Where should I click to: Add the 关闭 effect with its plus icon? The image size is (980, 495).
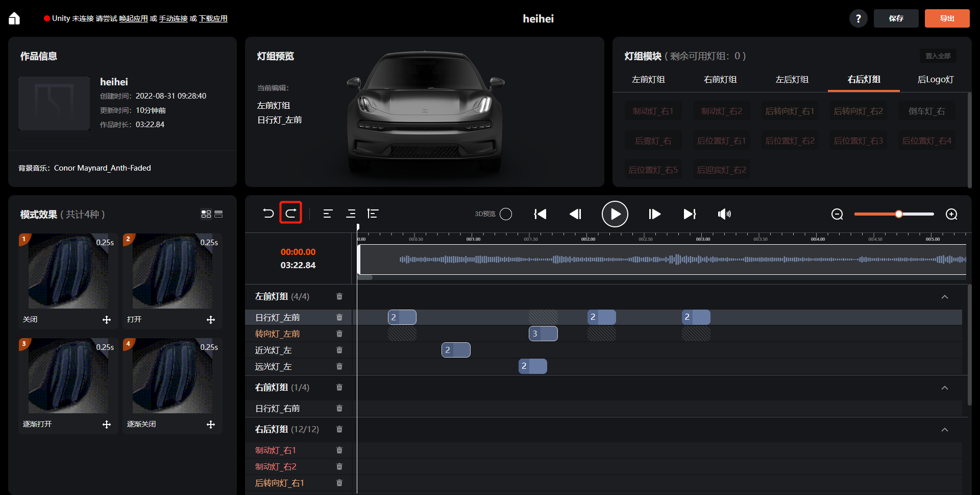107,320
